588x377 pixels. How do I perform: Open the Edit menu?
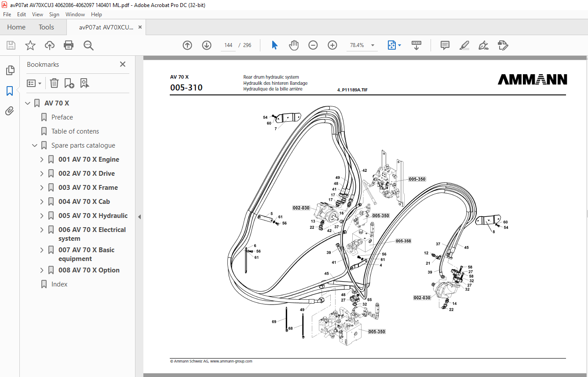(22, 14)
